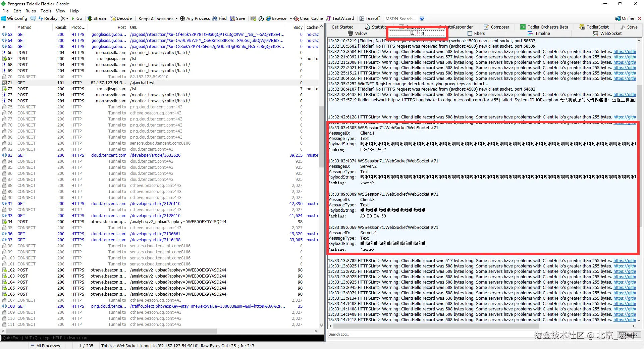Click the timer clock toolbar icon
644x349 pixels.
(x=261, y=18)
